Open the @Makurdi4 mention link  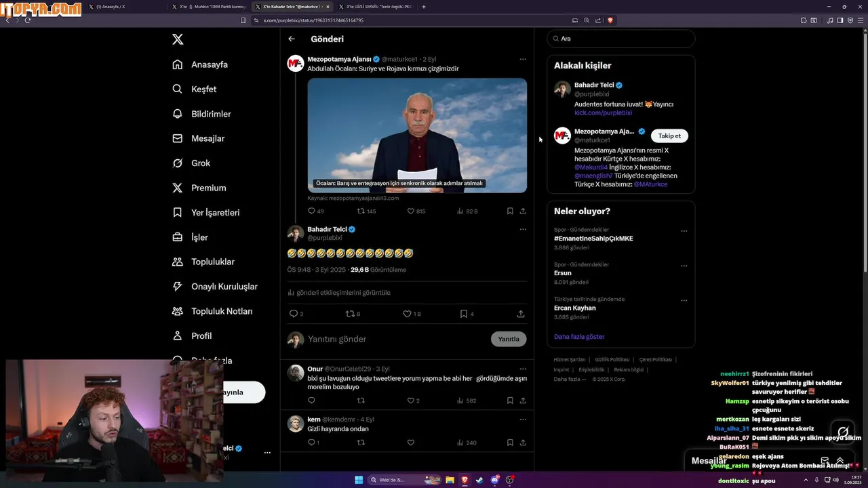coord(591,167)
